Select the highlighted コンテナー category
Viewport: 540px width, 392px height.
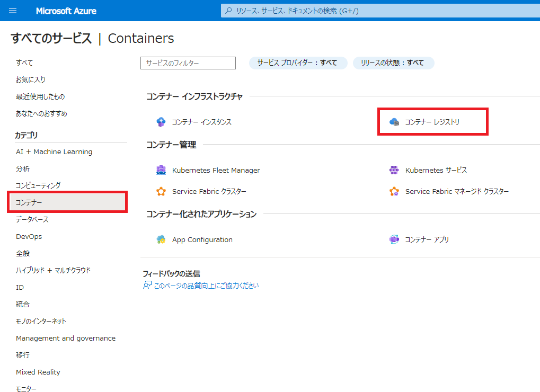coord(67,202)
